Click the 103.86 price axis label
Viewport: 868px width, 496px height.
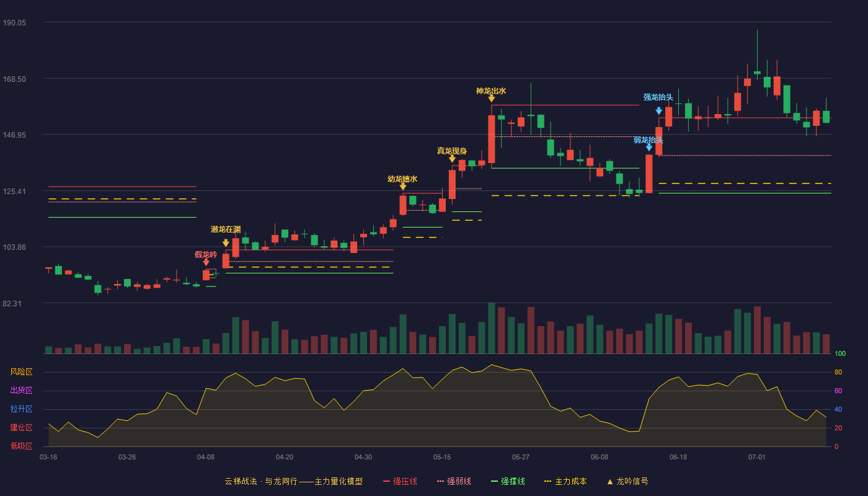point(14,247)
